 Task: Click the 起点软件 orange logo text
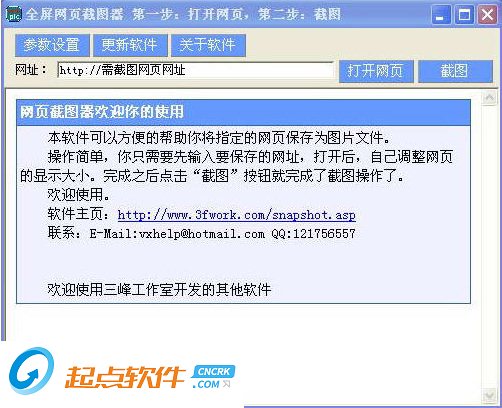124,377
